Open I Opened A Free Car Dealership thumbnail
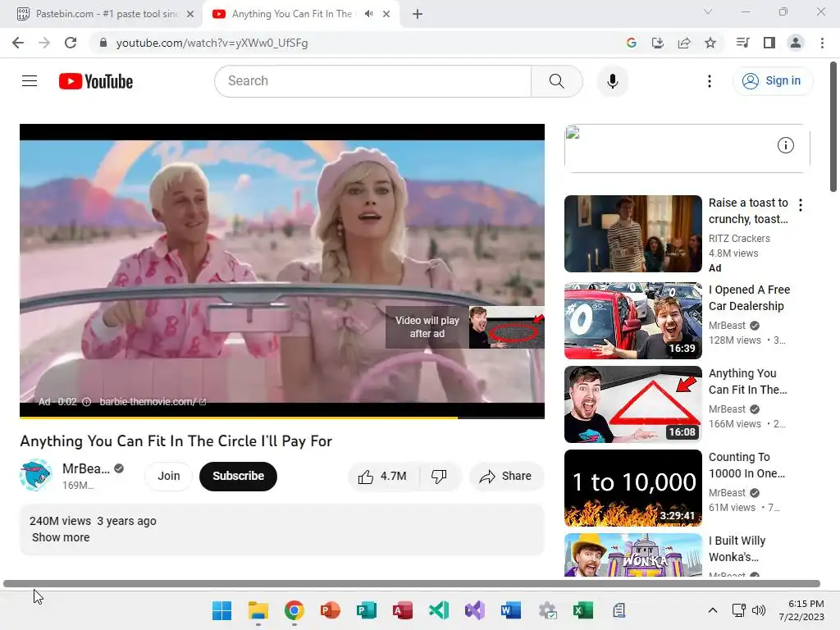 (632, 321)
